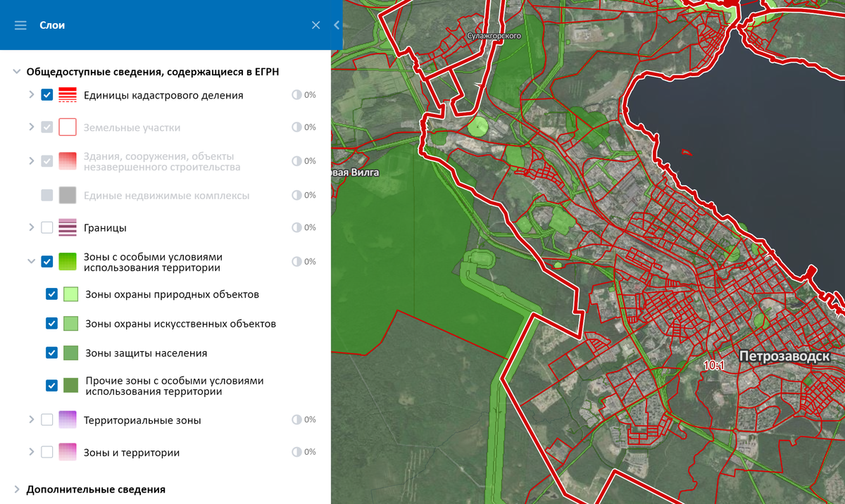
Task: Uncheck Зоны охраны природных объектов
Action: [51, 294]
